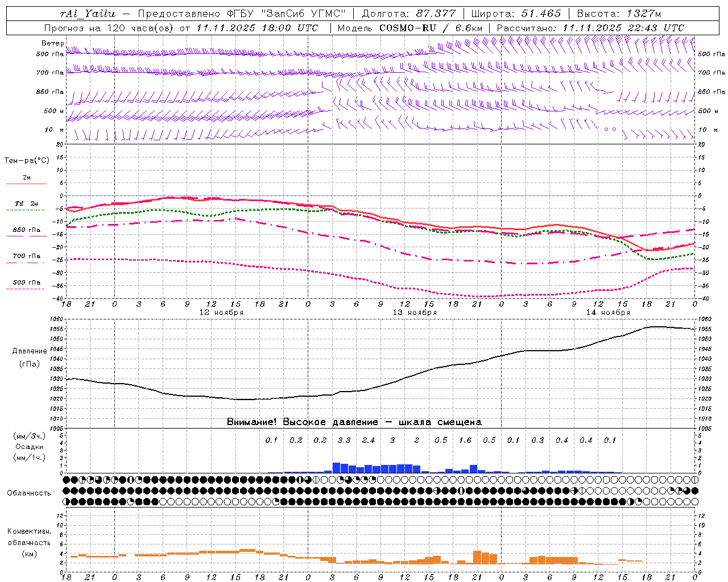Click the Модель COSMO-RU / 6.6км text
Image resolution: width=728 pixels, height=582 pixels.
coord(410,28)
